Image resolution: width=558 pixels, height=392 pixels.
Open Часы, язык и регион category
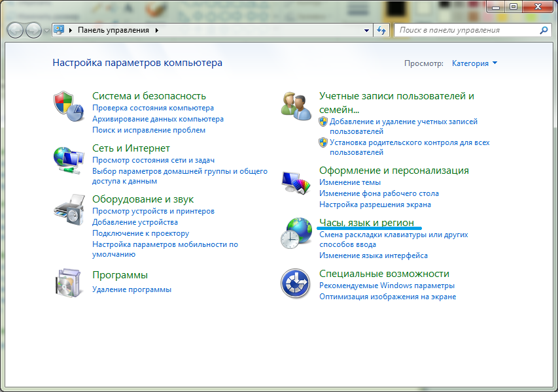tap(366, 223)
